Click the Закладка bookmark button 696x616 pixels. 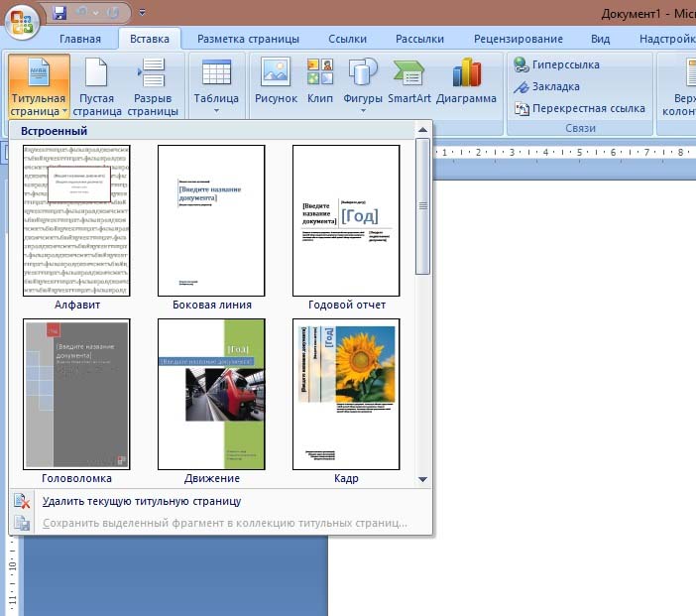pyautogui.click(x=547, y=86)
